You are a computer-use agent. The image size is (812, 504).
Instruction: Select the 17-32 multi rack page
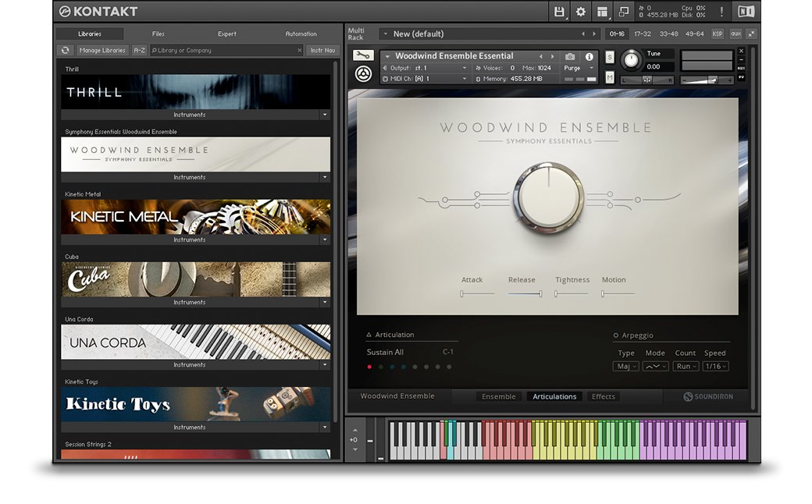[x=642, y=34]
